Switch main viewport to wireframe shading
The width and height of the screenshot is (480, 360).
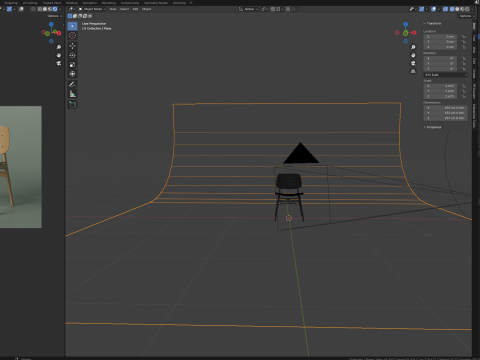[452, 9]
